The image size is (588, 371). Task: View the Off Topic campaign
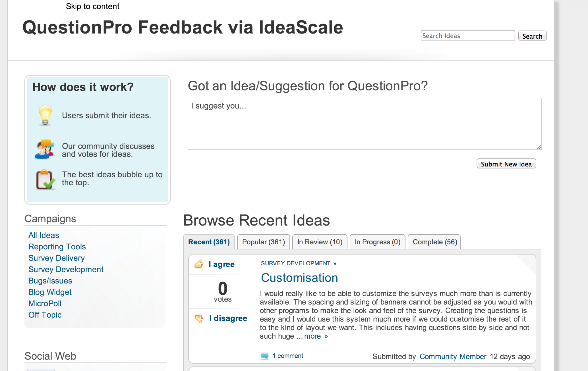45,315
